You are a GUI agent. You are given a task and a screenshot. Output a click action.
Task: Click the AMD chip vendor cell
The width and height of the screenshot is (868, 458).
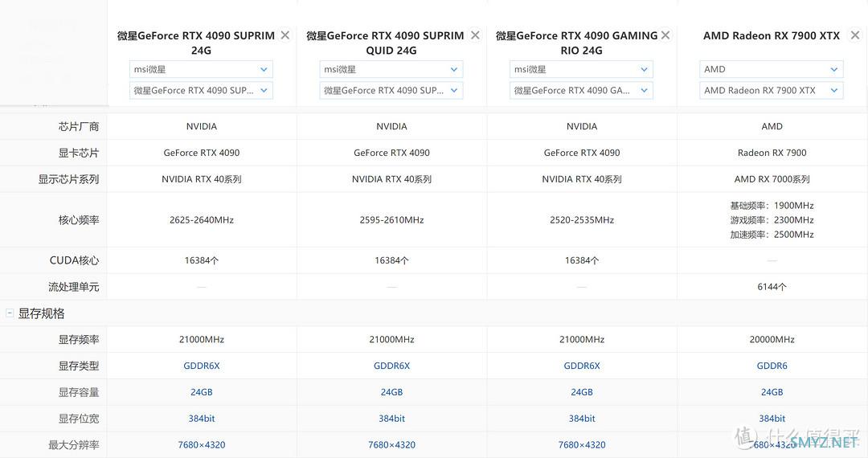click(772, 127)
